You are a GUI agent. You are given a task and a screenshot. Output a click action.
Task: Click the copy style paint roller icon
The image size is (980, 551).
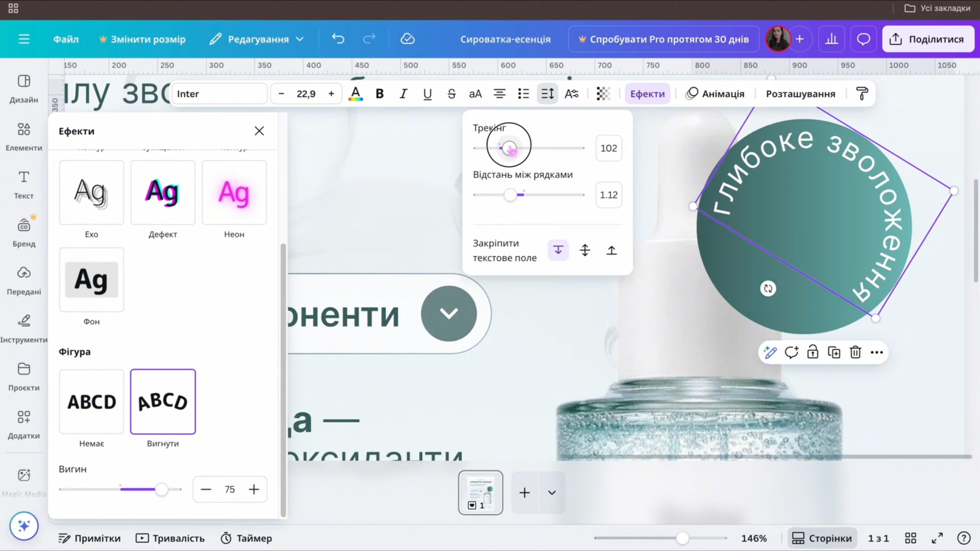pos(862,94)
